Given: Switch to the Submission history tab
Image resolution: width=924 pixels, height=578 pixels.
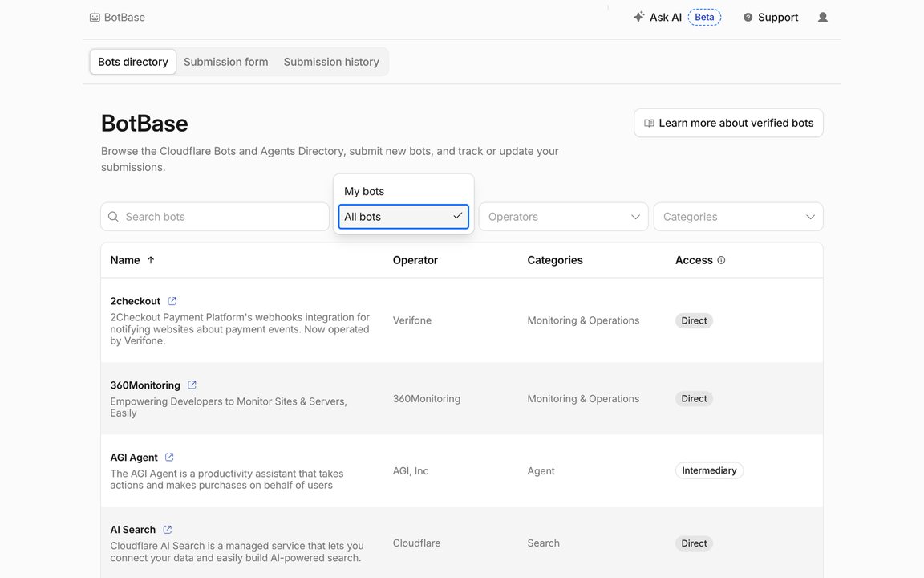Looking at the screenshot, I should [331, 62].
